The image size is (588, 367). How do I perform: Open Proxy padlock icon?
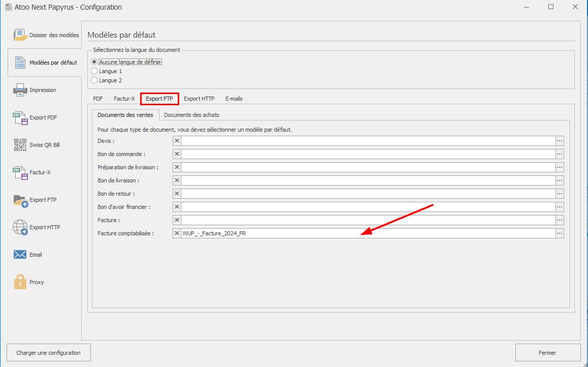click(20, 282)
